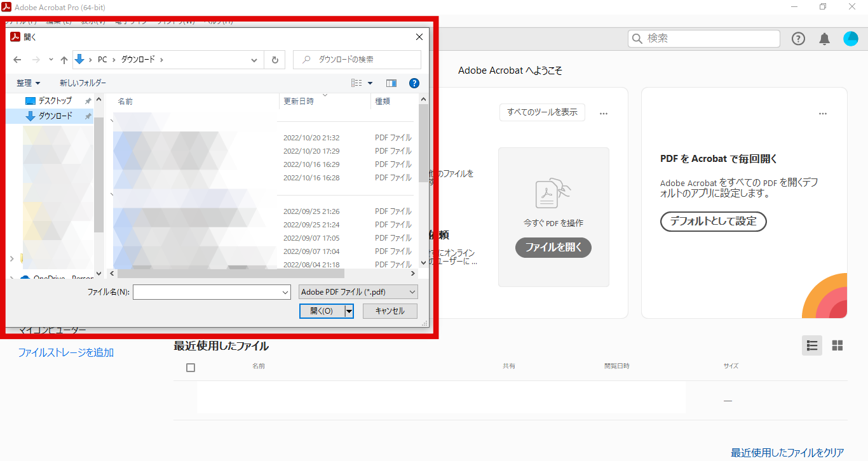
Task: Click the Acrobat help question mark icon
Action: [x=798, y=39]
